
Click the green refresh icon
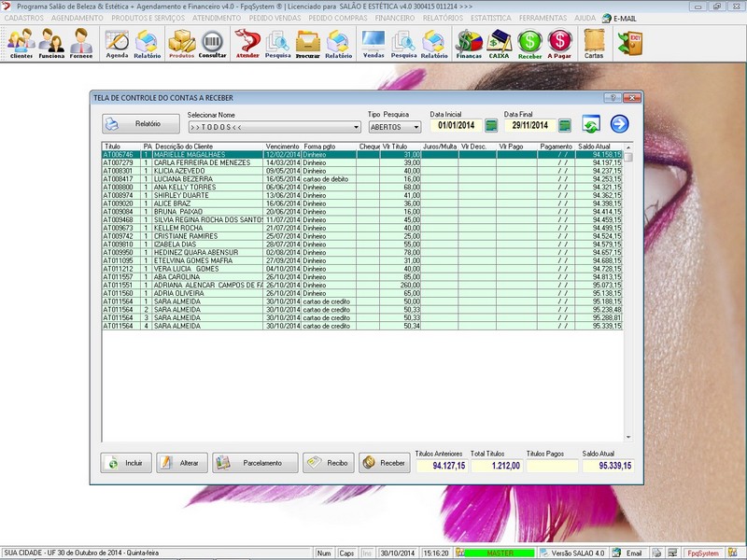(591, 124)
